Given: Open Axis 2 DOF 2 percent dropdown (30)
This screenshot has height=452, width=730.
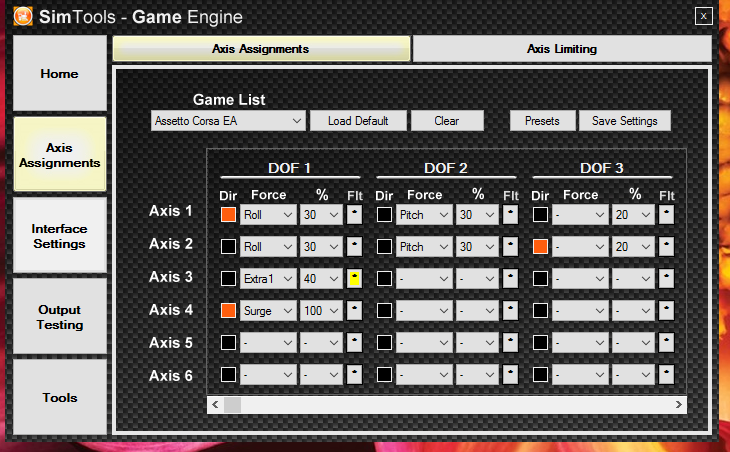Looking at the screenshot, I should click(477, 246).
